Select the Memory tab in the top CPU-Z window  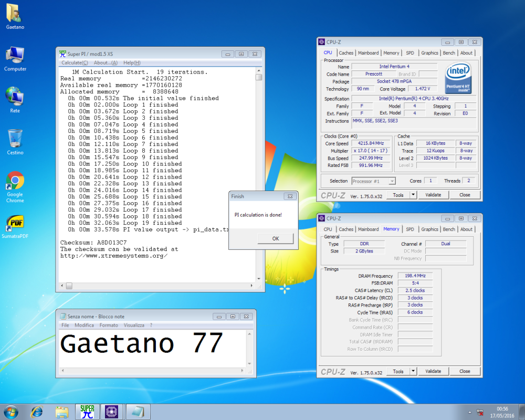point(392,52)
